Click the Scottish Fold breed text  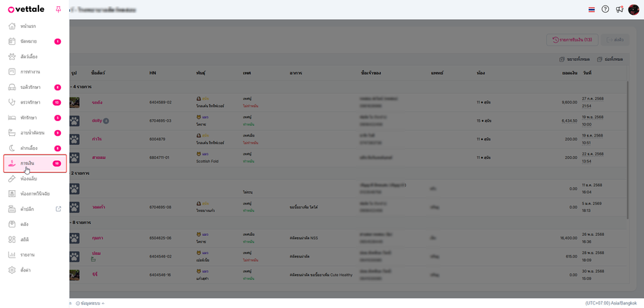pos(207,162)
